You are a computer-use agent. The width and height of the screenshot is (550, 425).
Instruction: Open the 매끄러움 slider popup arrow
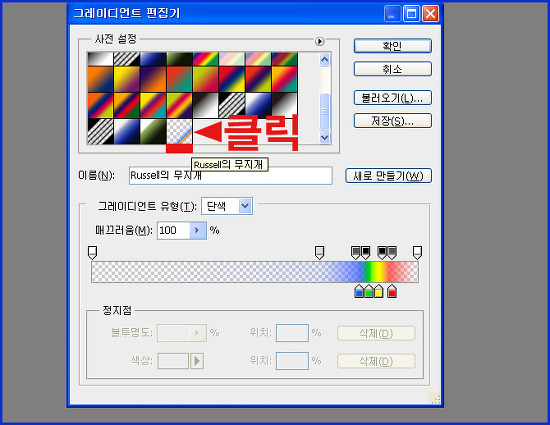pyautogui.click(x=198, y=230)
